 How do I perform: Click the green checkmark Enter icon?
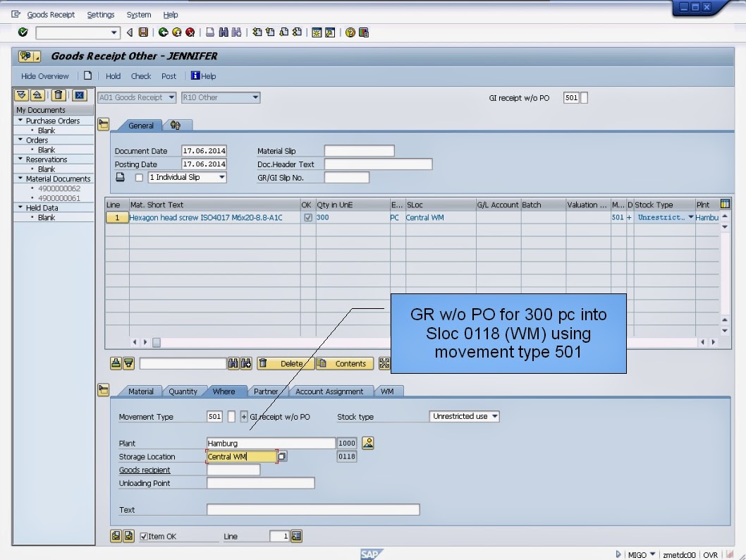click(22, 32)
